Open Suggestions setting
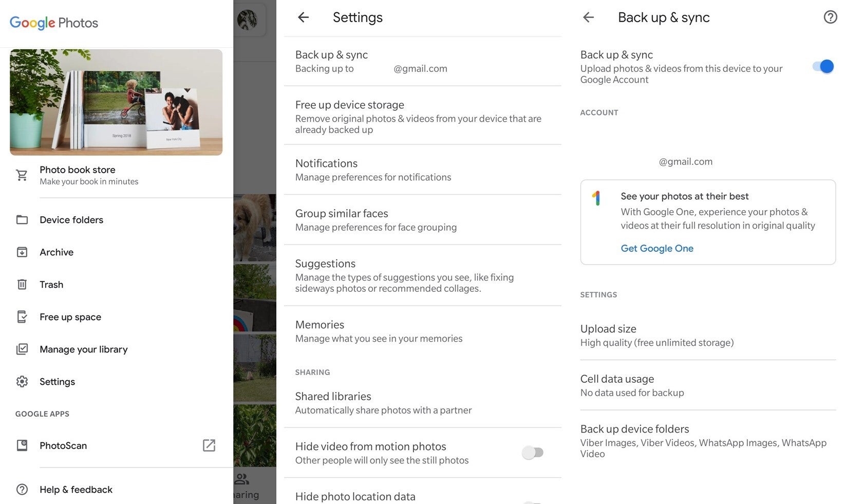The height and width of the screenshot is (504, 845). (x=422, y=275)
